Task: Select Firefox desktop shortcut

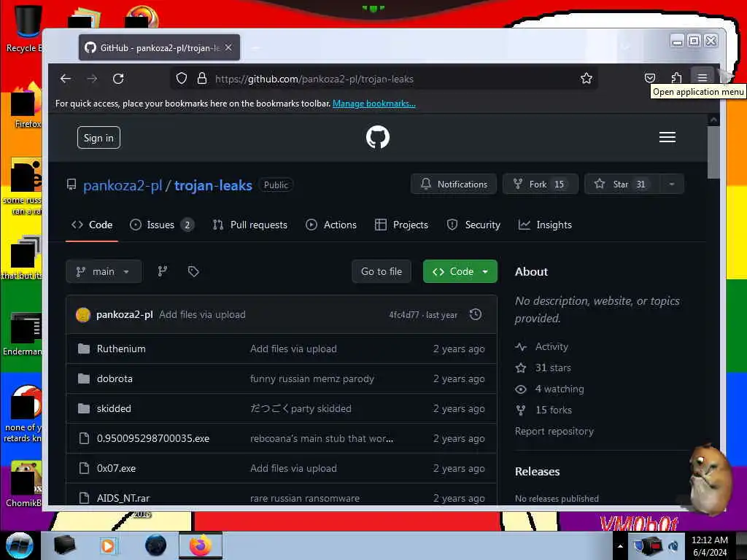Action: (27, 106)
